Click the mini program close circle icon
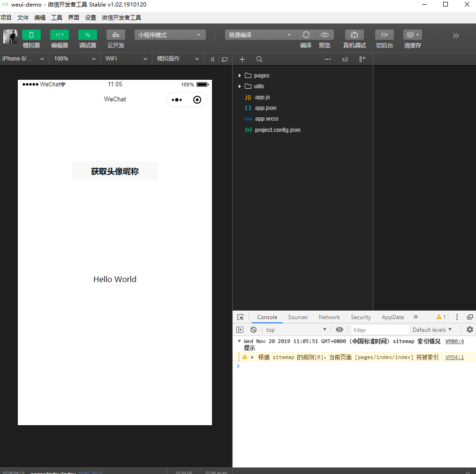The image size is (476, 474). pos(197,99)
